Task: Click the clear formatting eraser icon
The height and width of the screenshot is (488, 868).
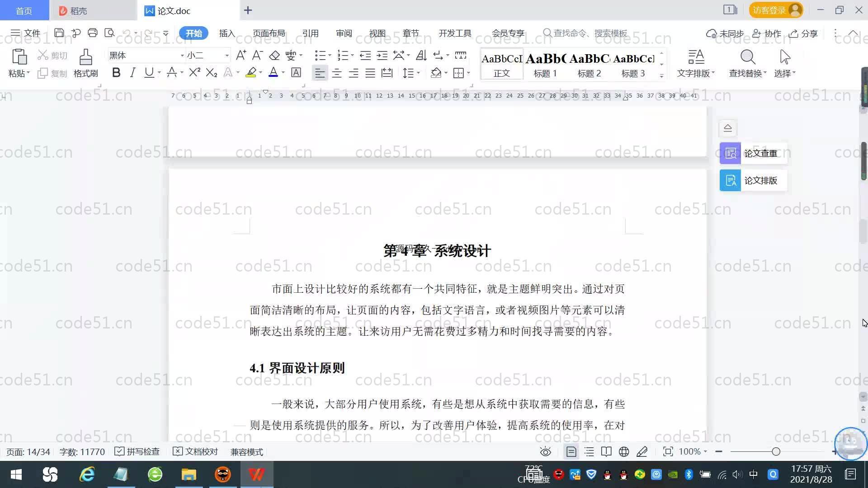Action: coord(274,56)
